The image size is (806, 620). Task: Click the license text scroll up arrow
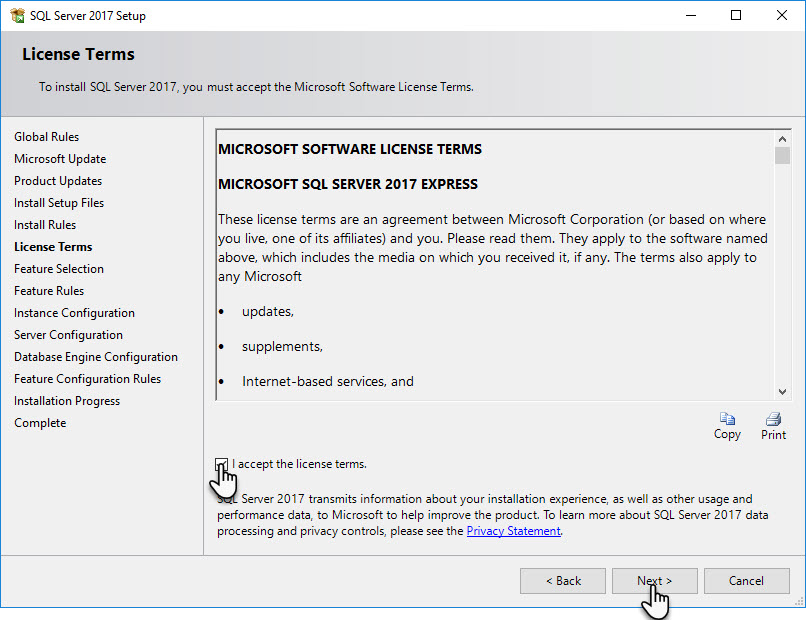coord(782,139)
